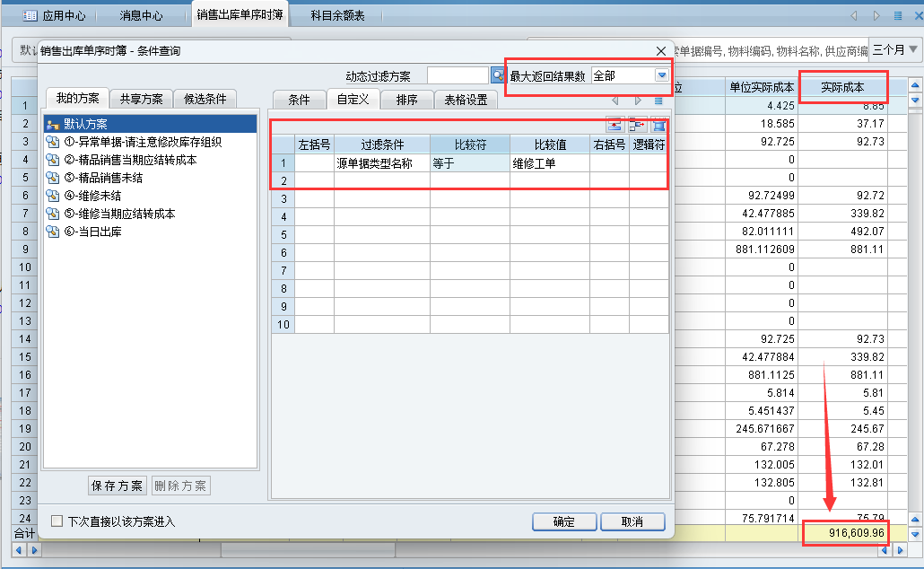Select the ⑥-当日出库 scheme
Image resolution: width=924 pixels, height=569 pixels.
click(x=92, y=232)
